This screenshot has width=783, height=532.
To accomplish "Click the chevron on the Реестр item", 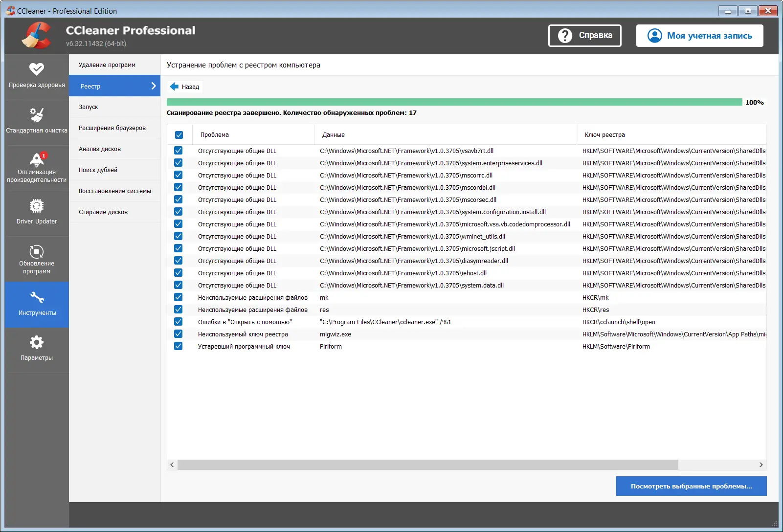I will [x=154, y=86].
